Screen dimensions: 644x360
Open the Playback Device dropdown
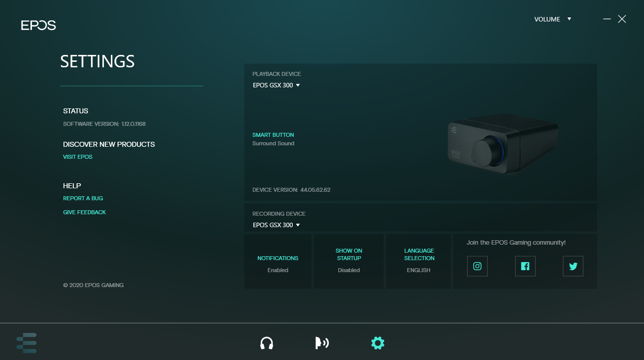pos(276,85)
